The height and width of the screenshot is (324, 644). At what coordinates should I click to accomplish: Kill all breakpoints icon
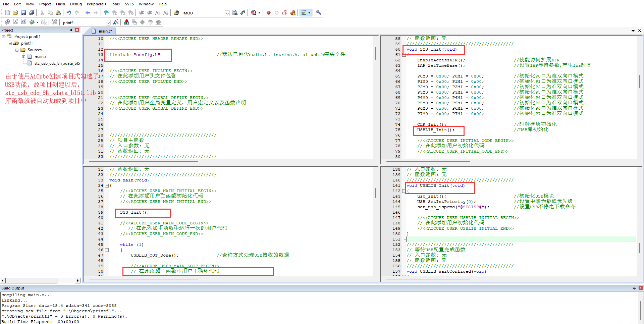[293, 13]
